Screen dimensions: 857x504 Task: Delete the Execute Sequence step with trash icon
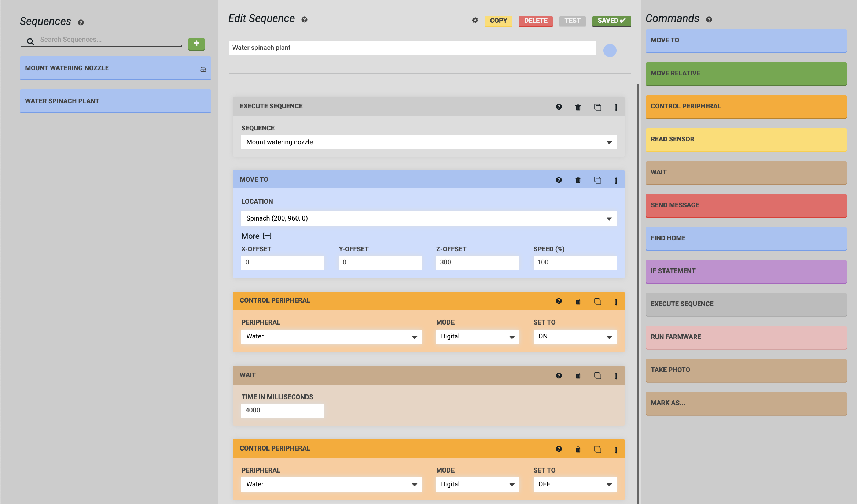(578, 107)
